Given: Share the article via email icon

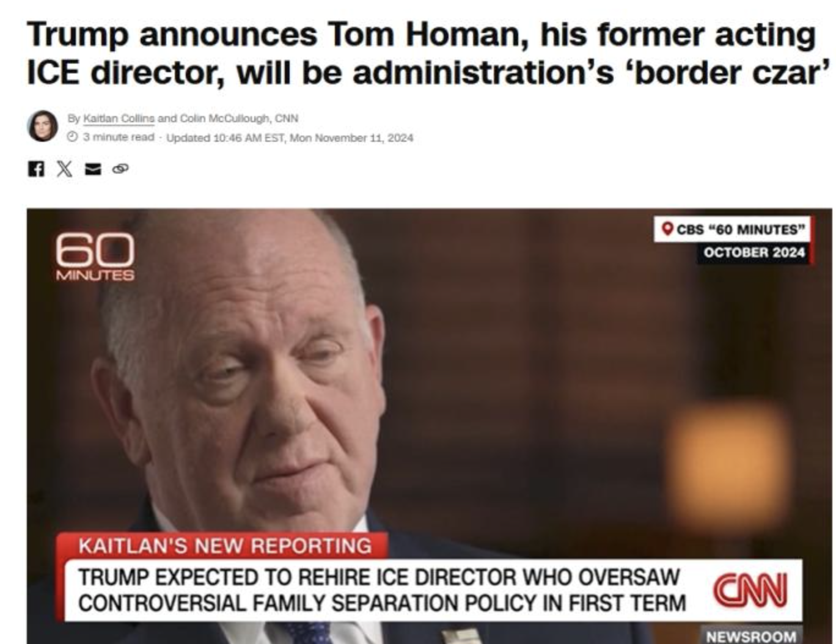Looking at the screenshot, I should pyautogui.click(x=93, y=169).
